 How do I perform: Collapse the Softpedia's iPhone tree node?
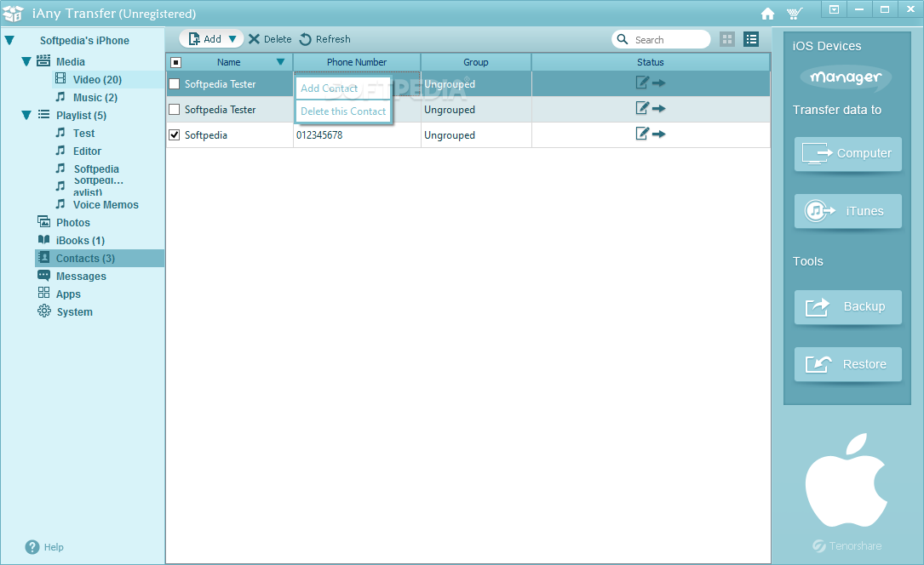(x=9, y=41)
